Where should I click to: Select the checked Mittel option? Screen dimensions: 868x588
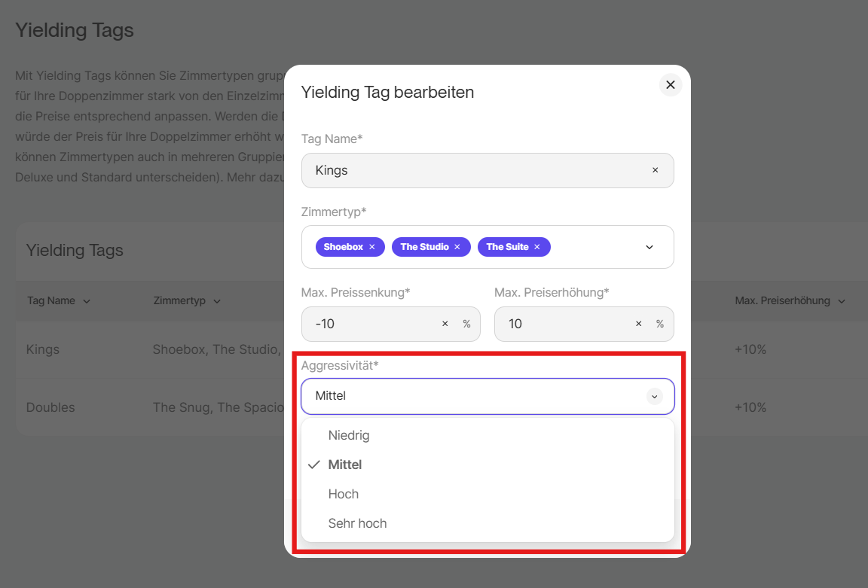point(345,465)
